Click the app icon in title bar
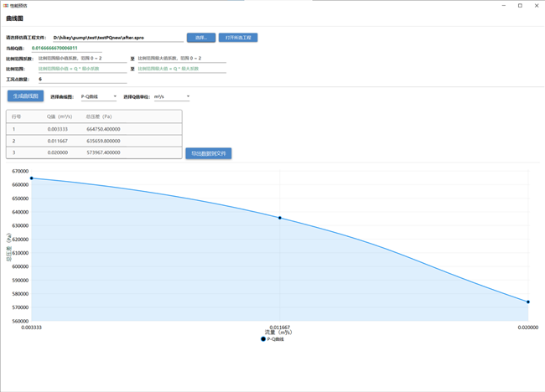The image size is (545, 392). click(x=5, y=5)
